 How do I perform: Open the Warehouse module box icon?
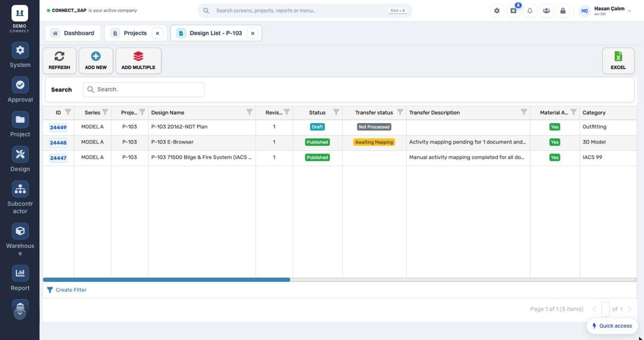(x=20, y=231)
